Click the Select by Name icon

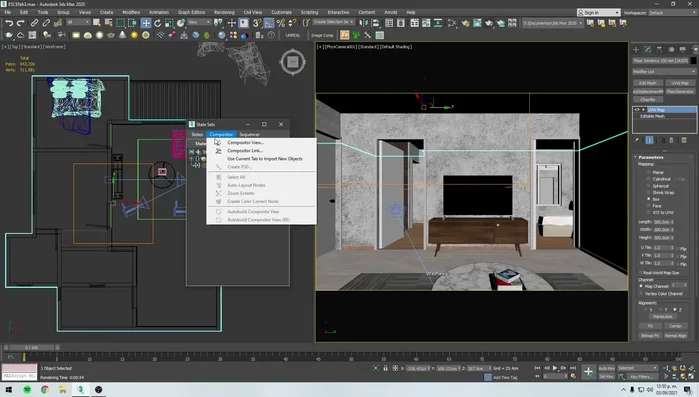point(108,23)
